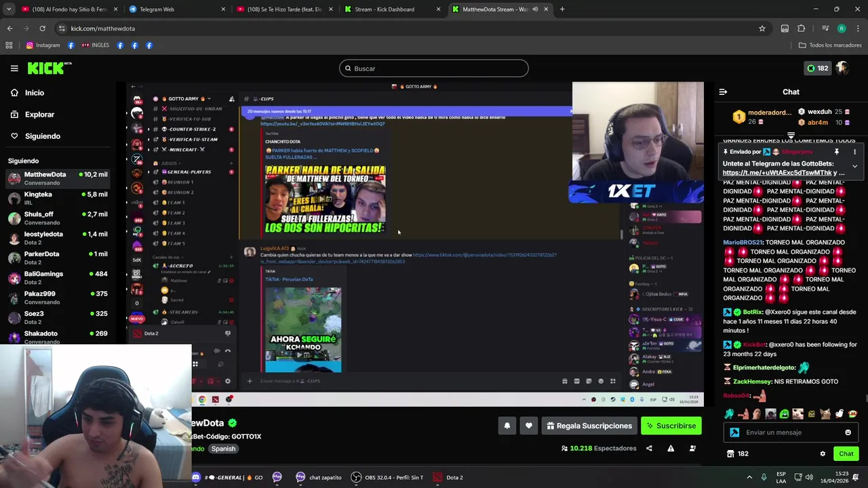The width and height of the screenshot is (868, 488).
Task: Focus the Buscar search field
Action: pyautogui.click(x=434, y=68)
